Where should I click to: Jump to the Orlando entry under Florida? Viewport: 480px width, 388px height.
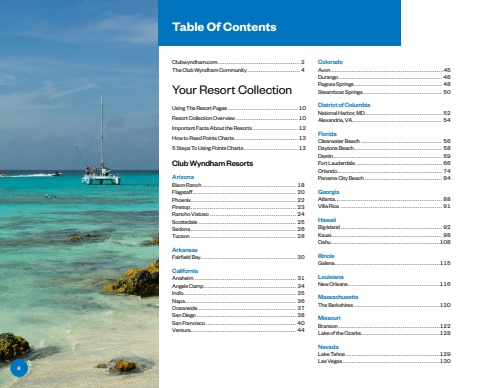384,171
